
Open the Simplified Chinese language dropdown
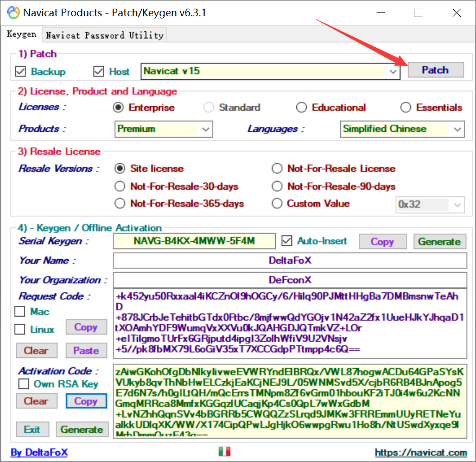[458, 129]
